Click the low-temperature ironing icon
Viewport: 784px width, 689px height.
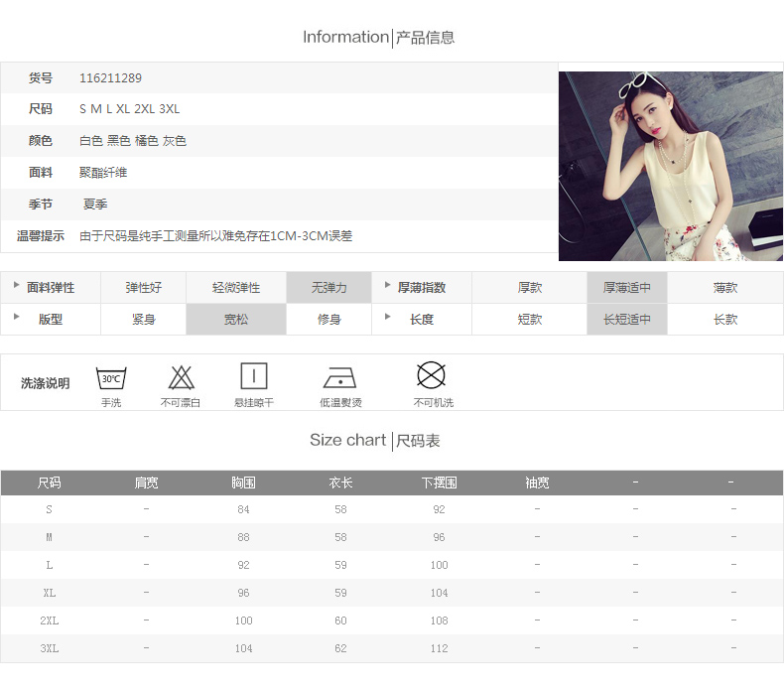[339, 377]
